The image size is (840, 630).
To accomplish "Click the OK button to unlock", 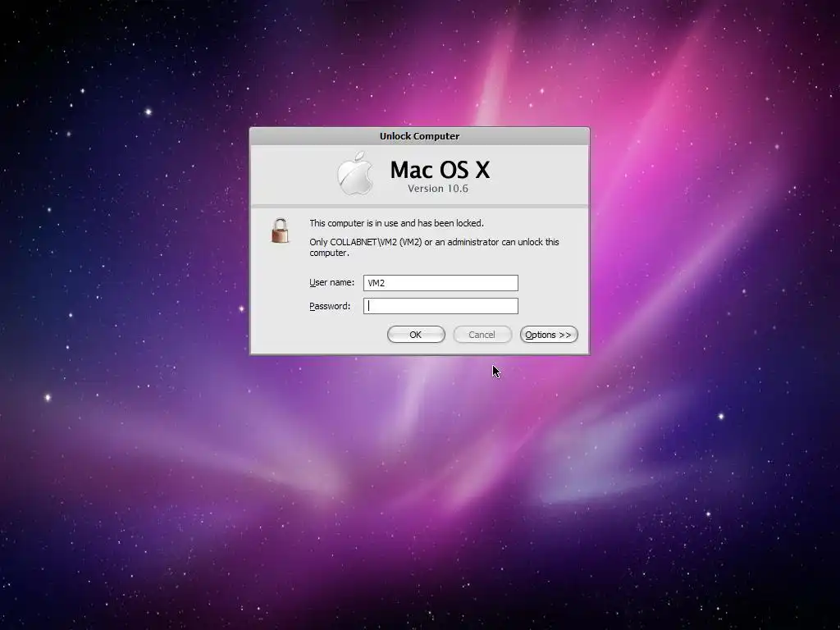I will click(x=416, y=335).
